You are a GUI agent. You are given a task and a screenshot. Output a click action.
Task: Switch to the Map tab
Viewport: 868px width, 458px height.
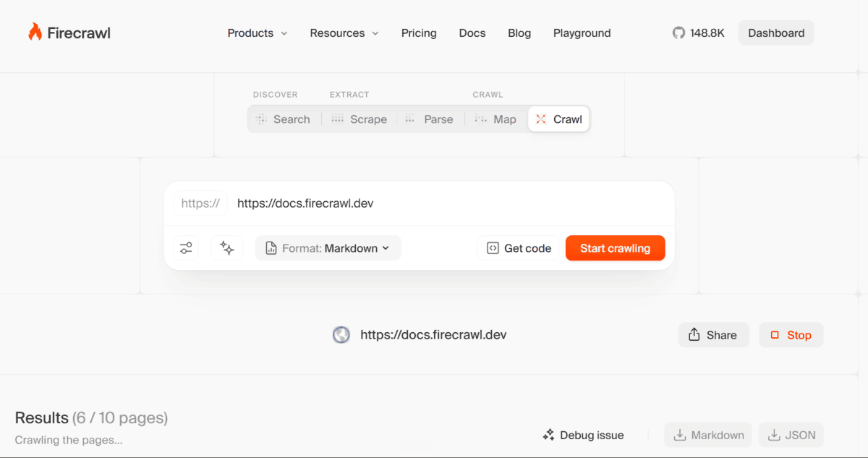click(x=495, y=119)
